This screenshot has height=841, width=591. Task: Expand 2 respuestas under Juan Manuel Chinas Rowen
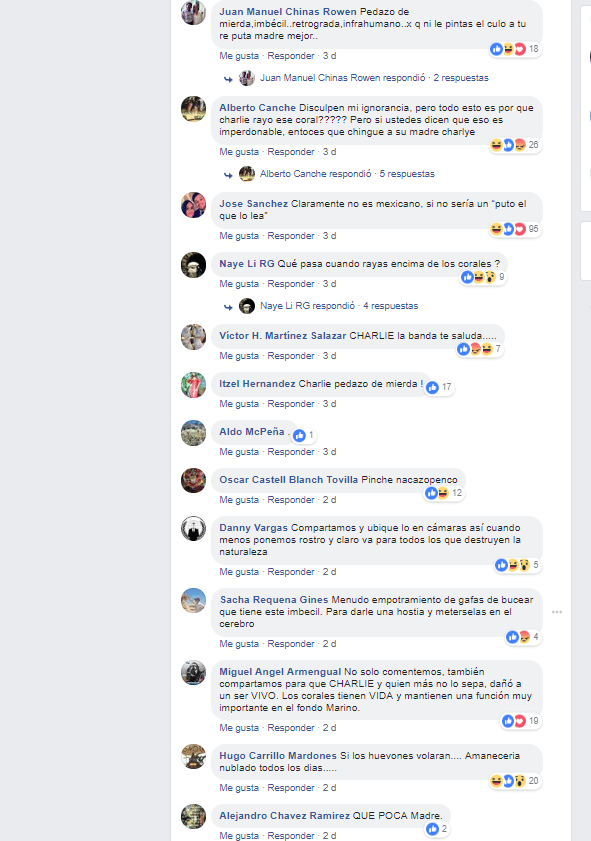click(461, 78)
